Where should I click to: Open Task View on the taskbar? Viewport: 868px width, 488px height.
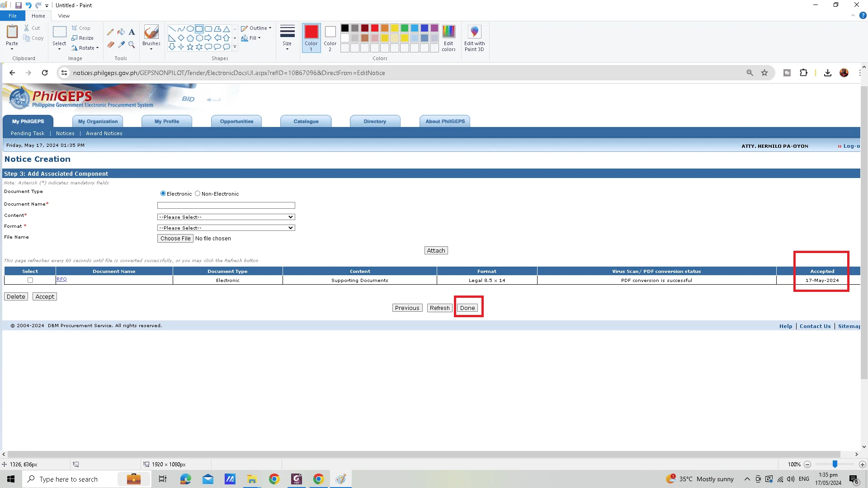pyautogui.click(x=163, y=479)
